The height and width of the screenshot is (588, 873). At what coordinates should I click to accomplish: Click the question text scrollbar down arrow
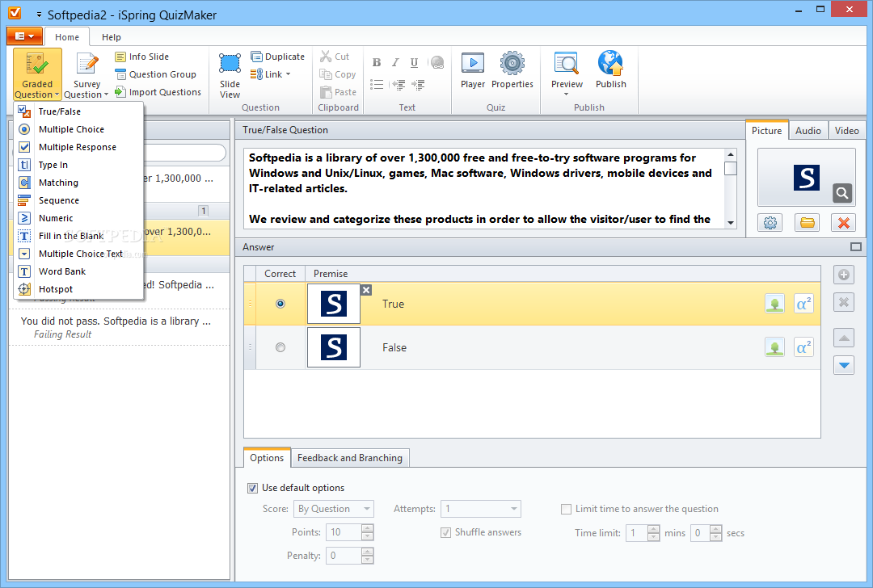(x=731, y=222)
